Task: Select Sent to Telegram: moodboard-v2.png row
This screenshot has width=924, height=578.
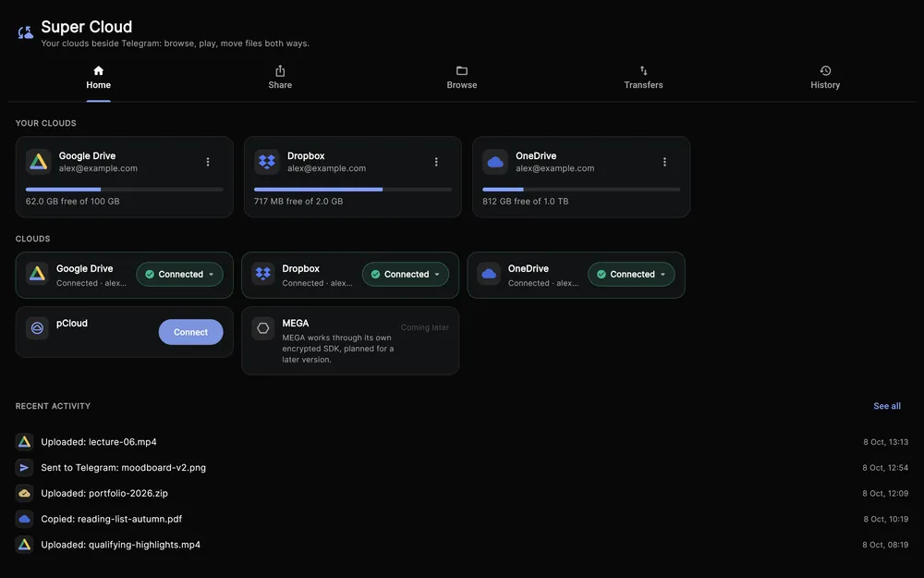Action: pos(462,468)
